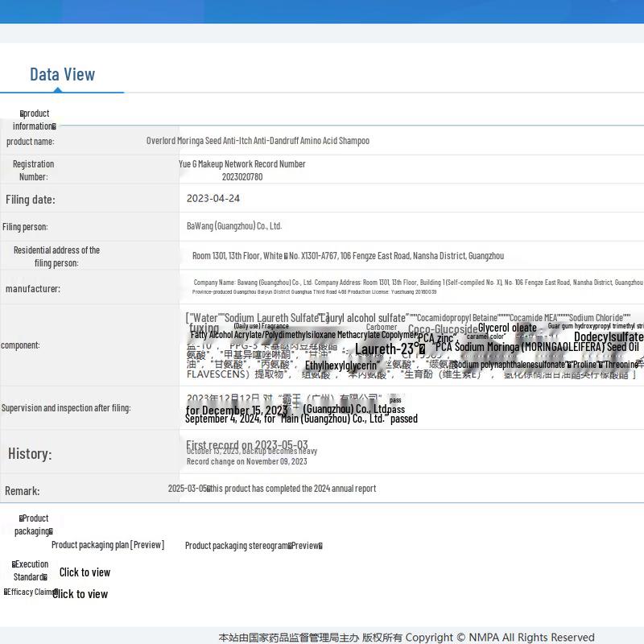Click the 2024 annual report remark
Screen dimensions: 644x644
tap(272, 489)
